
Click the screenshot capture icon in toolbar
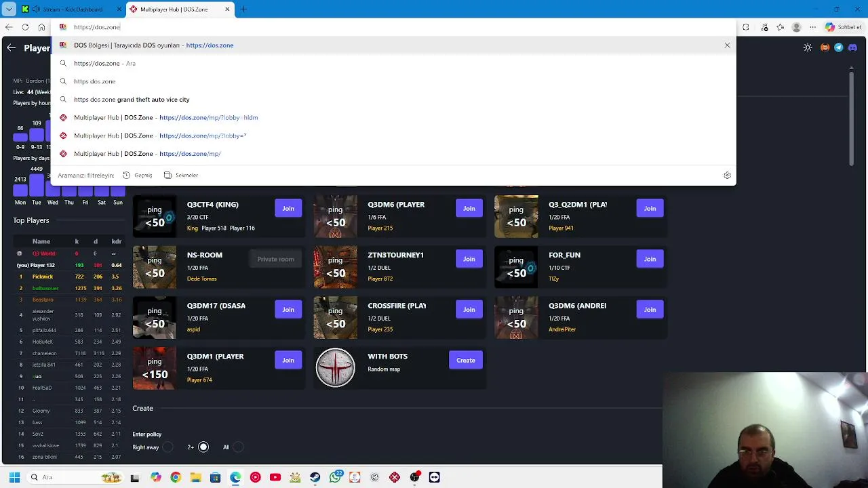point(746,27)
